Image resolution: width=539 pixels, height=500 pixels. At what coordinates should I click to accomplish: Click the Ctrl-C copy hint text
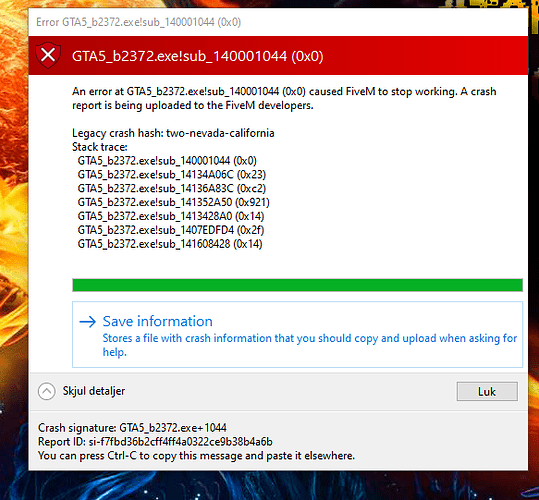pos(196,456)
